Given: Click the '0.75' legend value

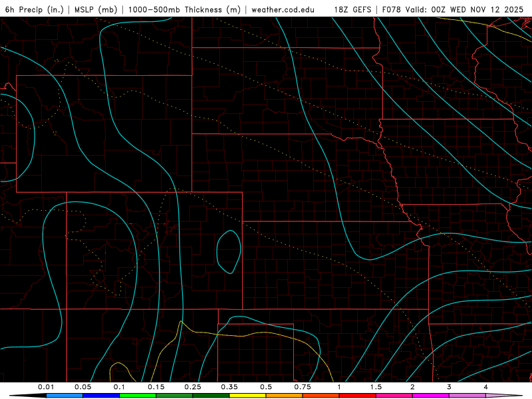Looking at the screenshot, I should pyautogui.click(x=303, y=387).
